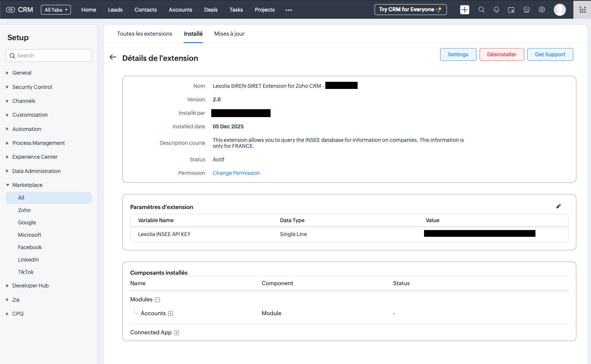Select Zoho under Marketplace
Screen dimensions: 591x364
pyautogui.click(x=24, y=210)
